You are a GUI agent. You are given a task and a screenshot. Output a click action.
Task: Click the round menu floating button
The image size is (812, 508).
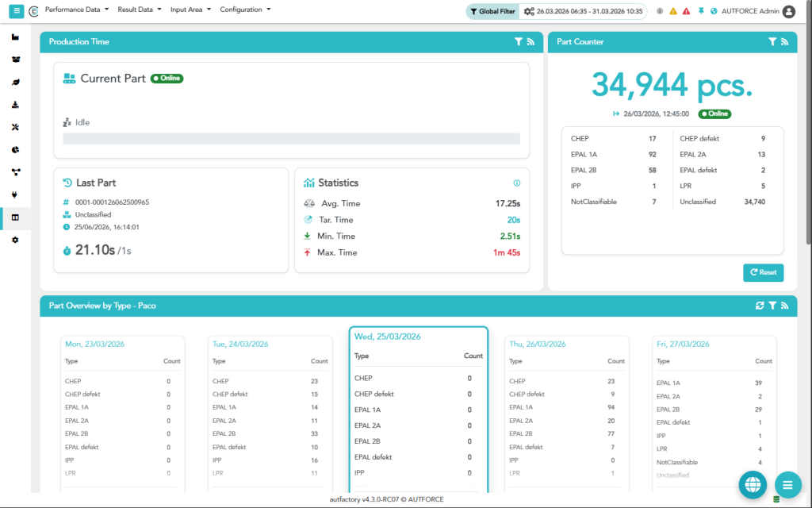click(787, 485)
